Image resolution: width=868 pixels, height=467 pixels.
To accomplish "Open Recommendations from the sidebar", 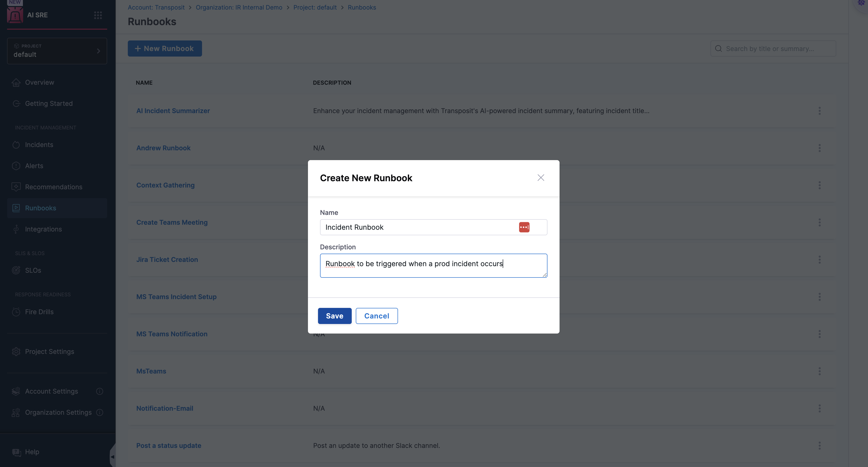I will point(53,187).
